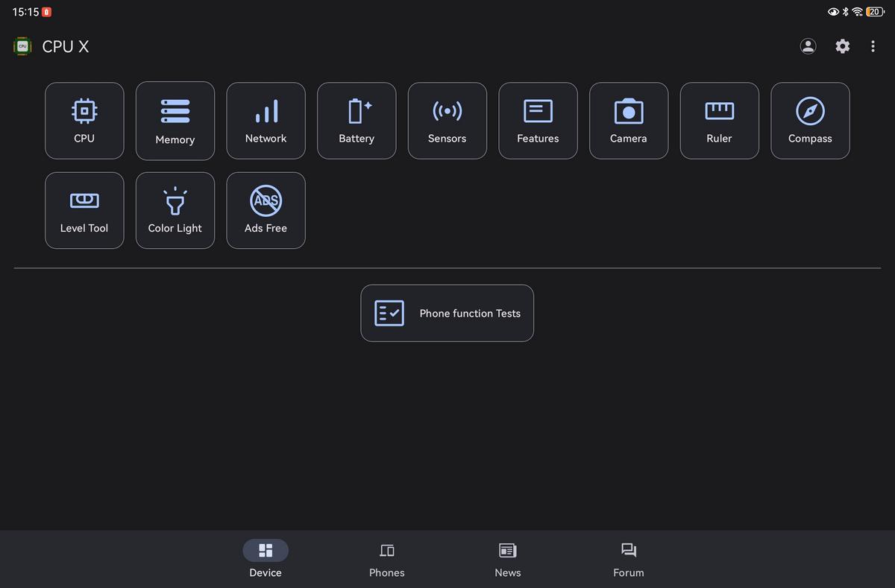Switch to the Phones tab
This screenshot has width=895, height=588.
386,559
